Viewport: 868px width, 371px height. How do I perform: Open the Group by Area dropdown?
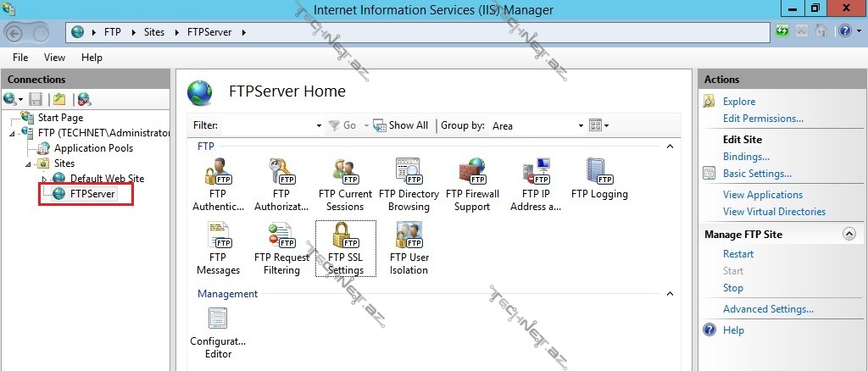tap(581, 125)
